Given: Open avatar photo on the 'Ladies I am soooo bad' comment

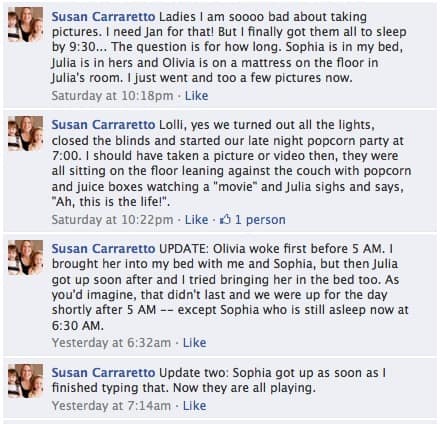Looking at the screenshot, I should 25,24.
